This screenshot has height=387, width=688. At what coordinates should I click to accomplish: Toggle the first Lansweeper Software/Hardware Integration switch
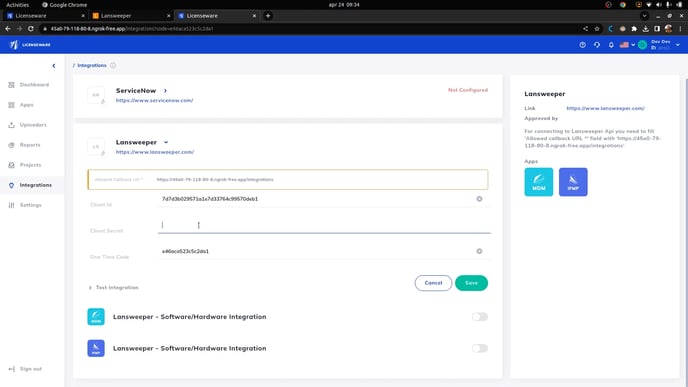pyautogui.click(x=480, y=317)
